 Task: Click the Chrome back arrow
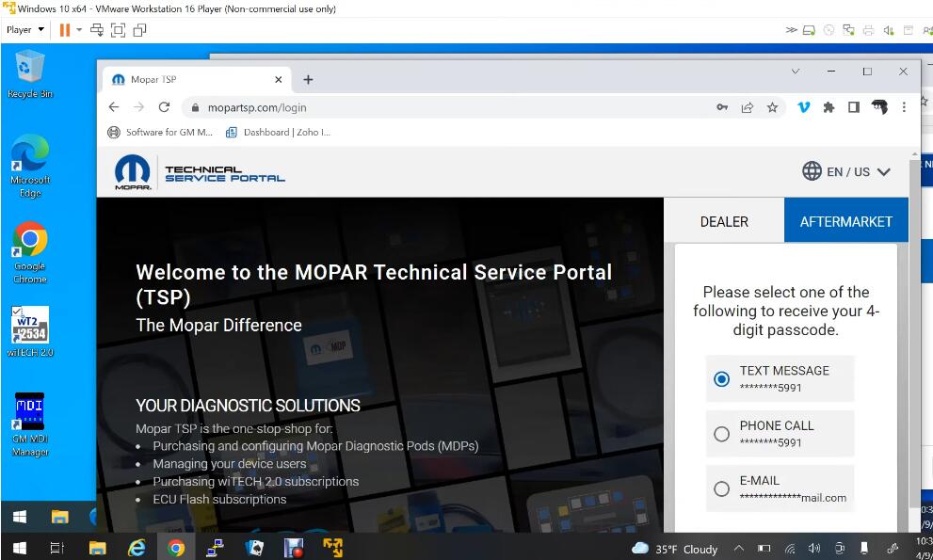[114, 107]
